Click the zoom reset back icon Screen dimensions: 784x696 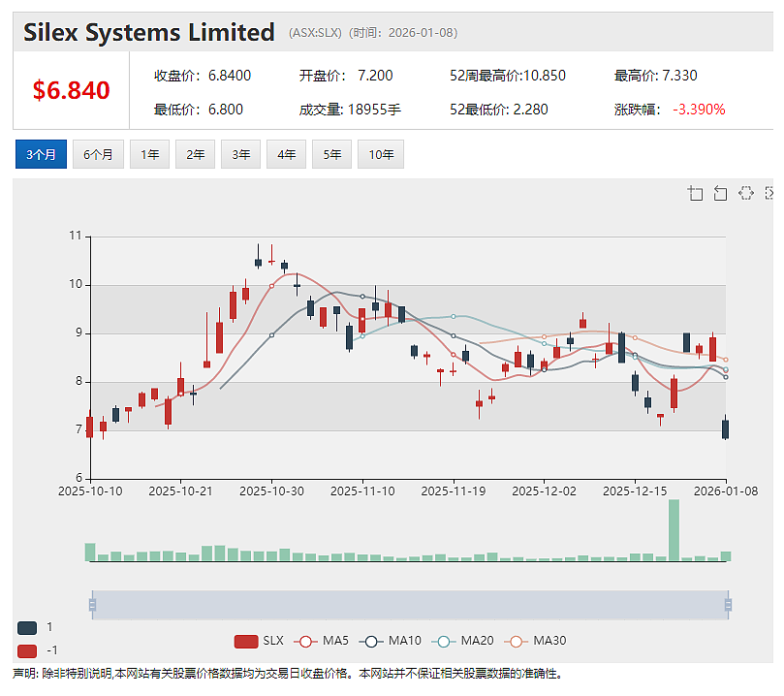pyautogui.click(x=720, y=193)
